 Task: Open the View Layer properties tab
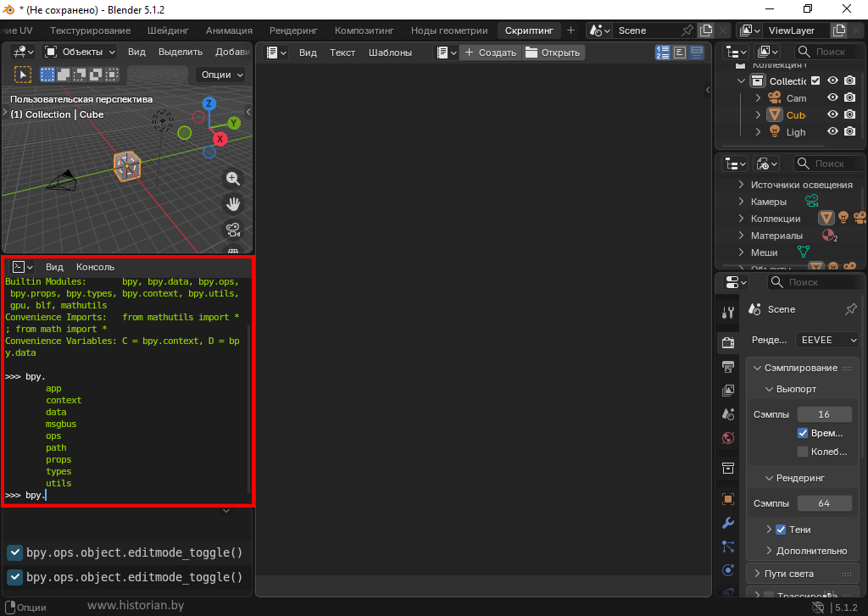[728, 390]
